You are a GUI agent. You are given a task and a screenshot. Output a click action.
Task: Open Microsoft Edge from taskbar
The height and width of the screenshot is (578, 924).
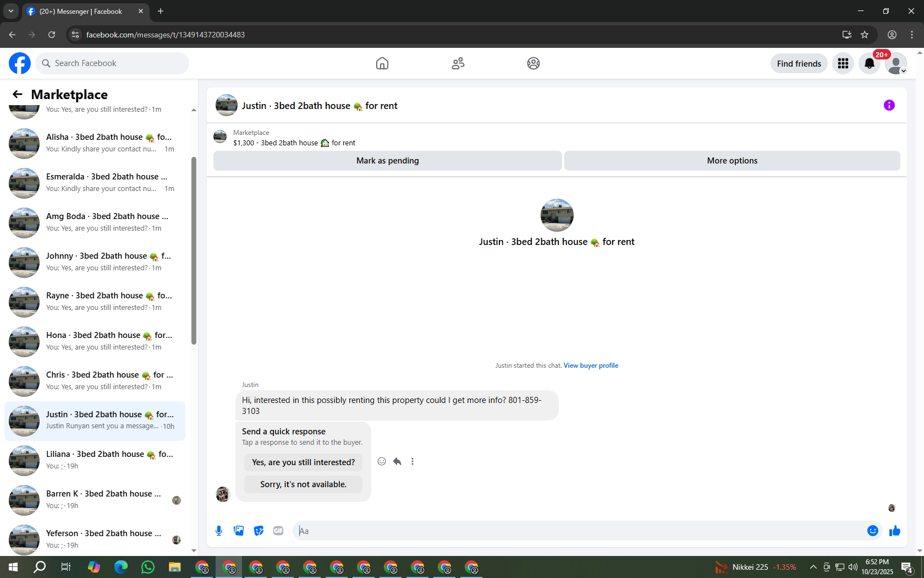pos(121,567)
